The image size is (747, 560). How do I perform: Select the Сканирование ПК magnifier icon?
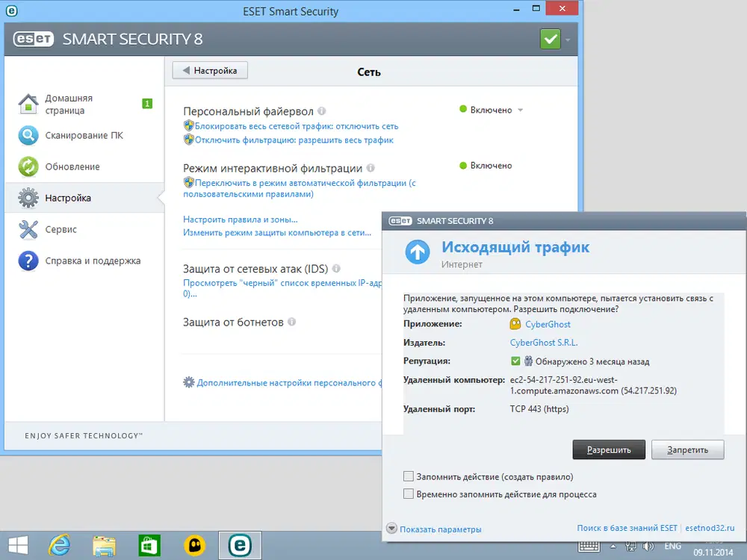[x=28, y=135]
